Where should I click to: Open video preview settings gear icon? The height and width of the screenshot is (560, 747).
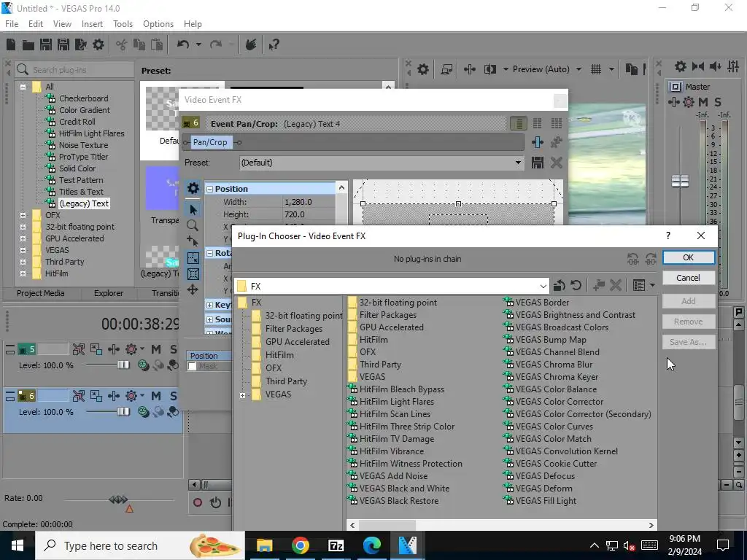(423, 69)
